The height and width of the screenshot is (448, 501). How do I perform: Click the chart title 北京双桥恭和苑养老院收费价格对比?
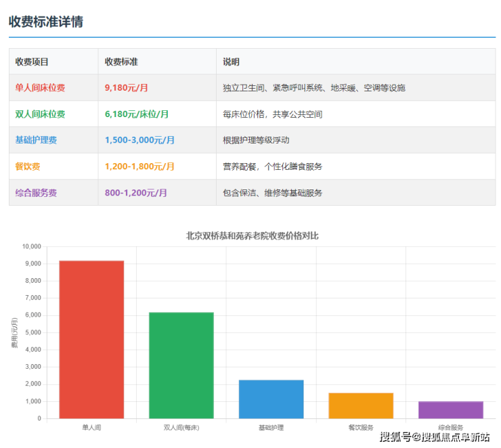(252, 236)
